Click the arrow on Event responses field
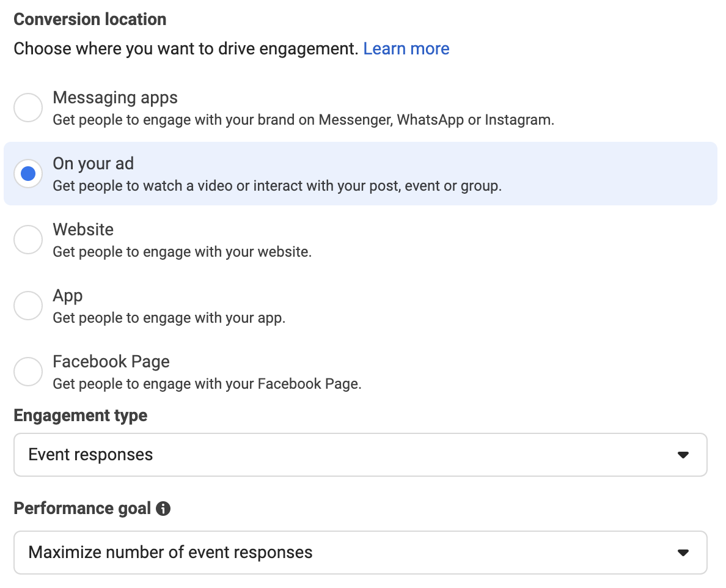The width and height of the screenshot is (726, 588). click(683, 455)
